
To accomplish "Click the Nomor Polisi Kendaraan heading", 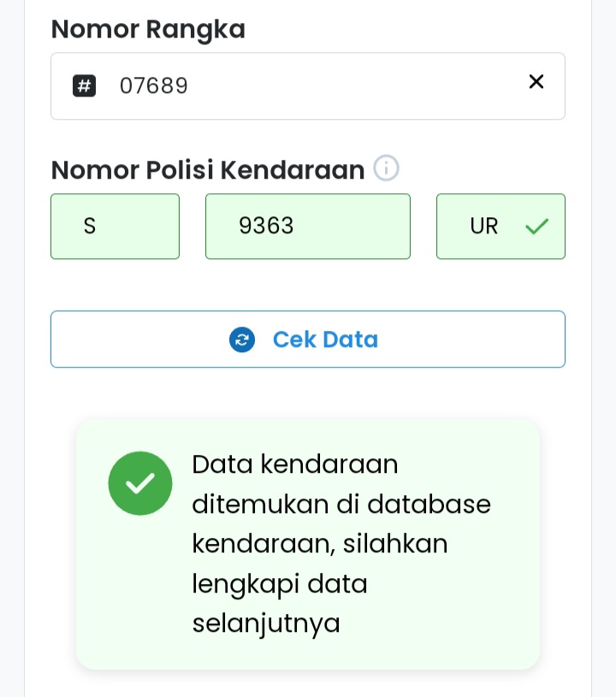I will pos(208,170).
